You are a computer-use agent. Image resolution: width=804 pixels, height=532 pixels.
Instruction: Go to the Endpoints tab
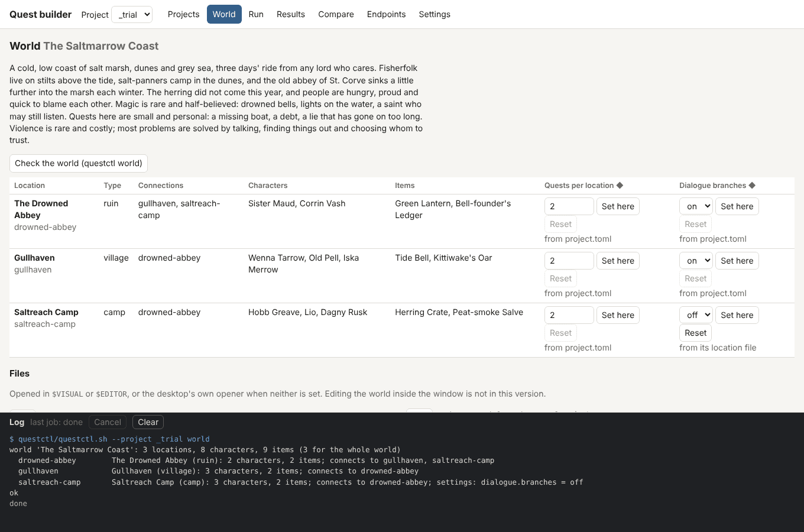[386, 14]
